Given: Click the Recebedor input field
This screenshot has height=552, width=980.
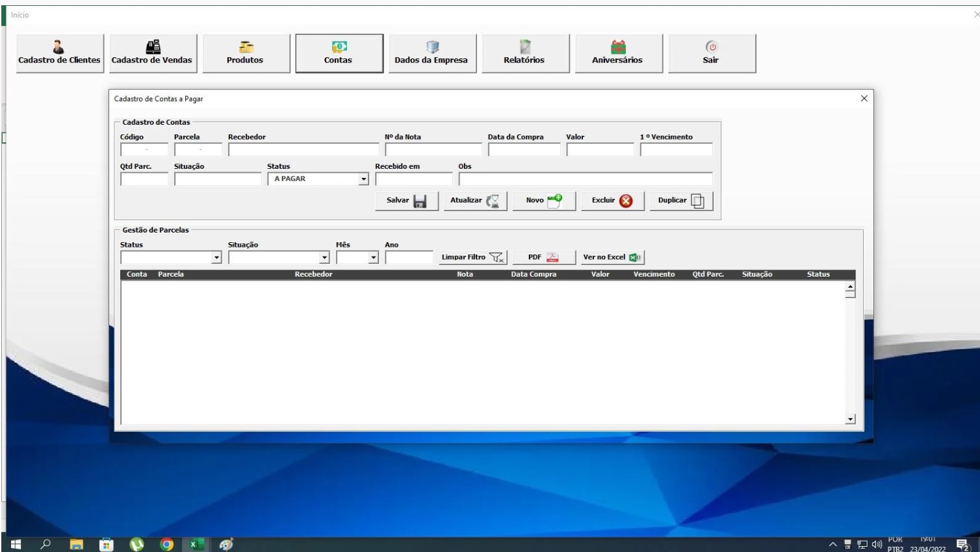Looking at the screenshot, I should [303, 150].
